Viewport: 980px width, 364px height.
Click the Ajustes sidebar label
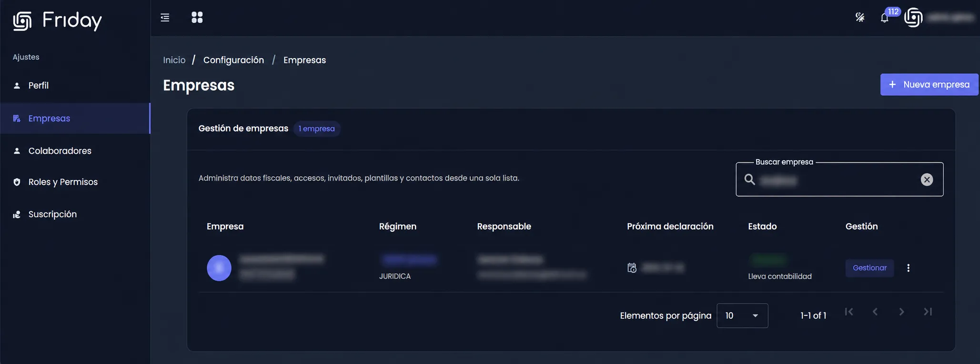[26, 57]
